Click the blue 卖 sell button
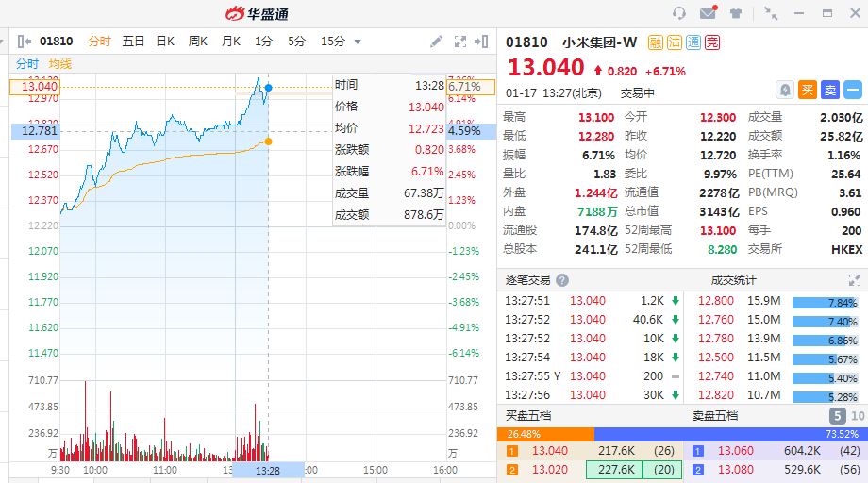 (830, 90)
